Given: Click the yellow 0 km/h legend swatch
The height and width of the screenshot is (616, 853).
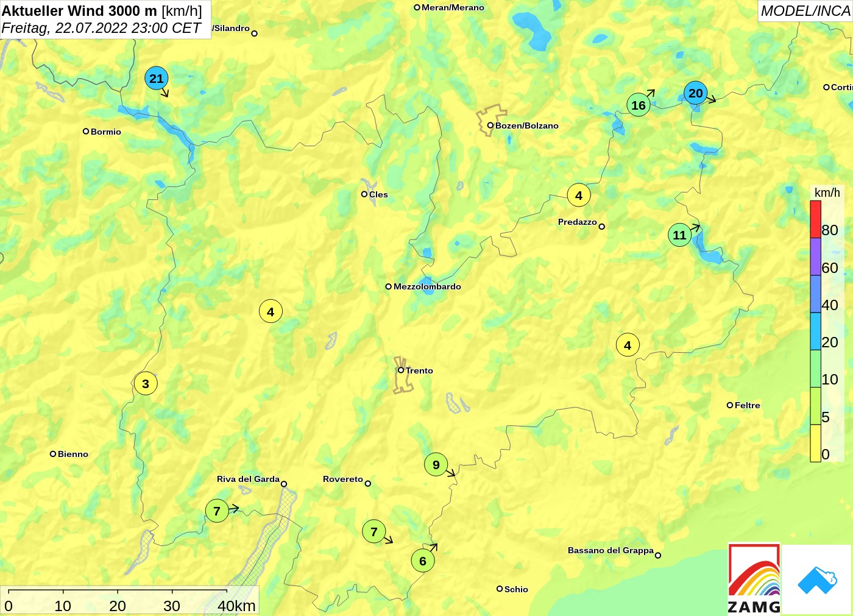Looking at the screenshot, I should tap(815, 443).
